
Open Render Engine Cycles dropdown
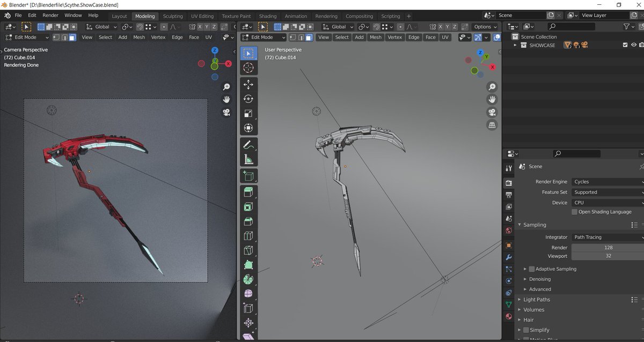pos(608,182)
